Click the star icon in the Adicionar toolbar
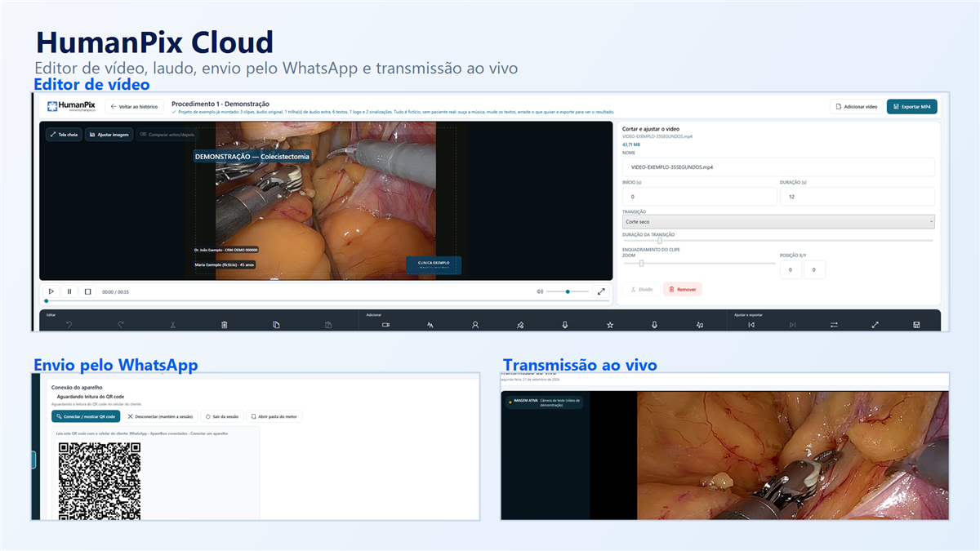This screenshot has width=980, height=551. [609, 325]
